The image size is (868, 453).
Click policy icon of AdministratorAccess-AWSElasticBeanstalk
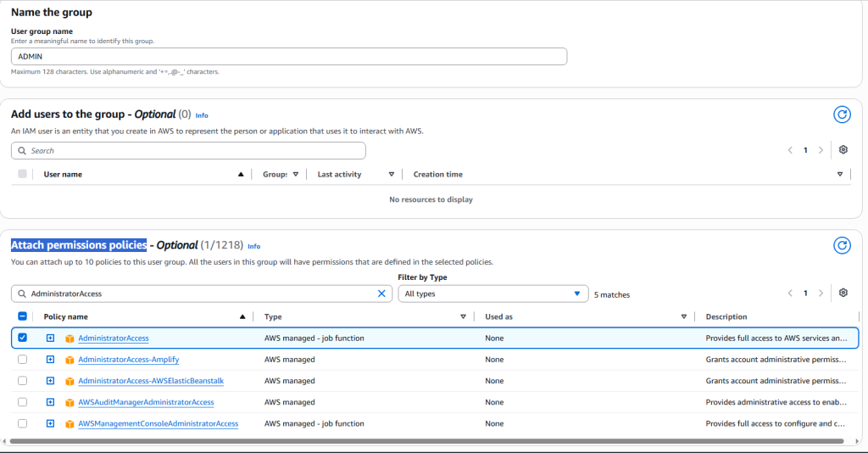(70, 381)
